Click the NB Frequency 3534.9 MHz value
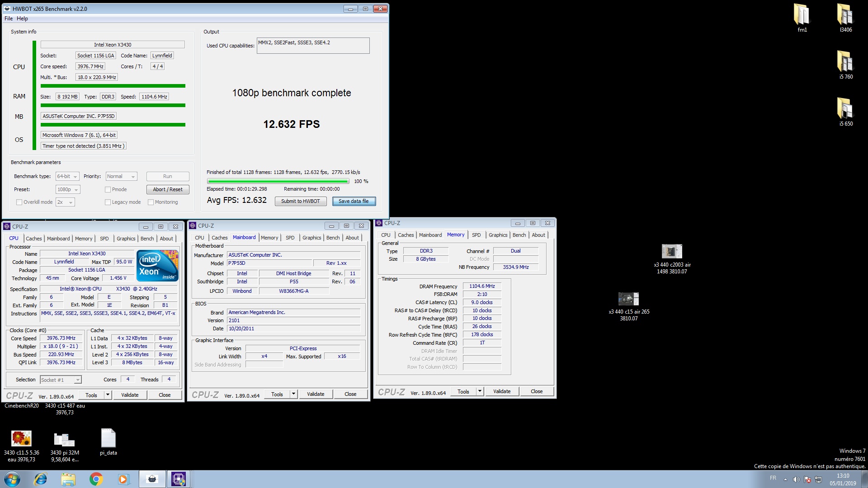 pos(516,267)
